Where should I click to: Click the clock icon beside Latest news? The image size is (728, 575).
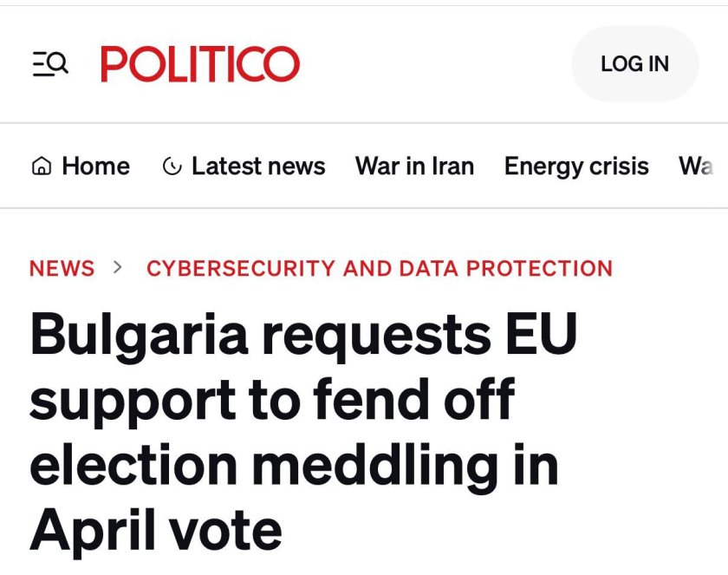[x=172, y=167]
